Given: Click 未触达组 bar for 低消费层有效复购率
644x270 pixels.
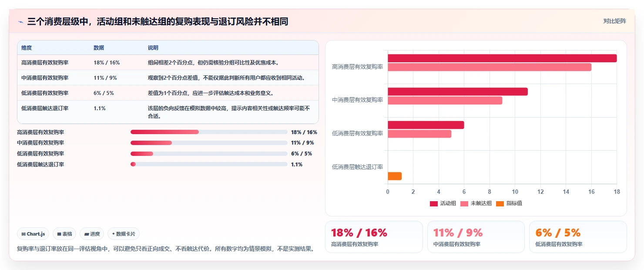Looking at the screenshot, I should coord(419,134).
